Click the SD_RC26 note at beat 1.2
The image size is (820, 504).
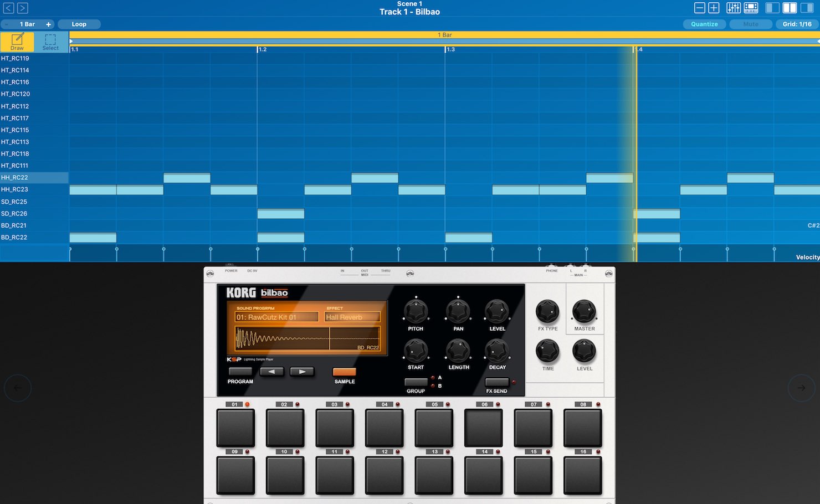280,214
